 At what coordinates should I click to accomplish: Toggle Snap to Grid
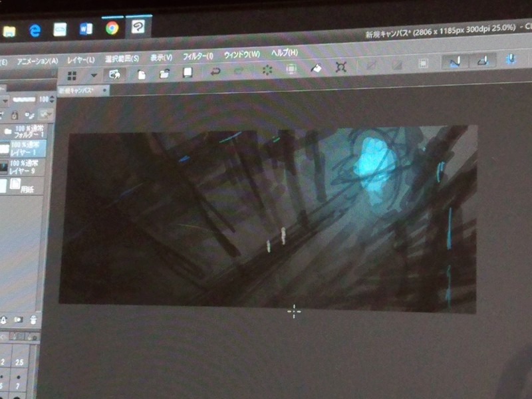511,59
